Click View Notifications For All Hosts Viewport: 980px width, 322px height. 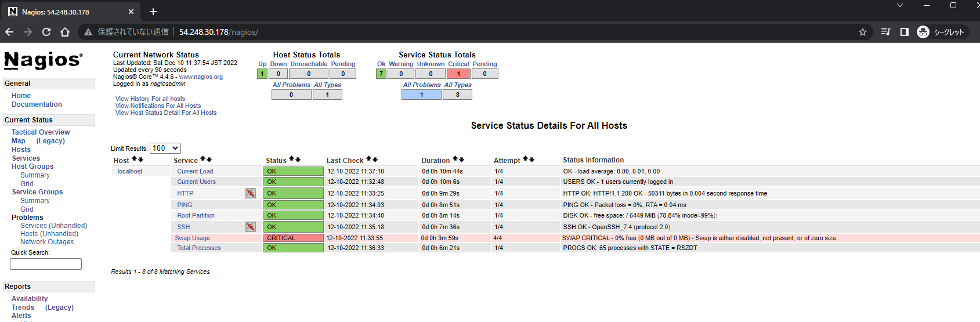[158, 106]
